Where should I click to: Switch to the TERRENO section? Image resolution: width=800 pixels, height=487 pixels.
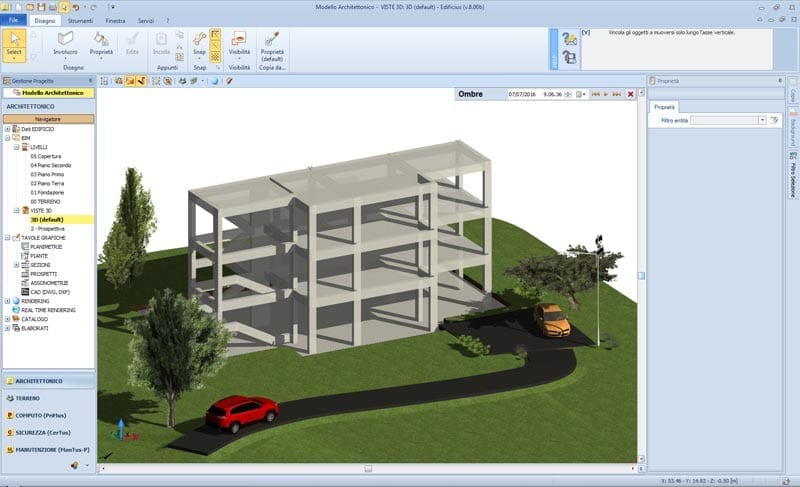click(28, 397)
